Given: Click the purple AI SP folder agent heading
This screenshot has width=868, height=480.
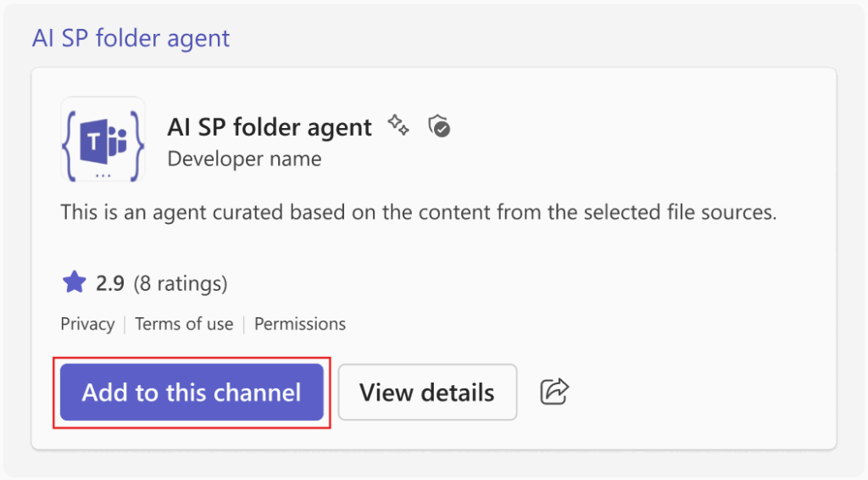Looking at the screenshot, I should [x=131, y=38].
